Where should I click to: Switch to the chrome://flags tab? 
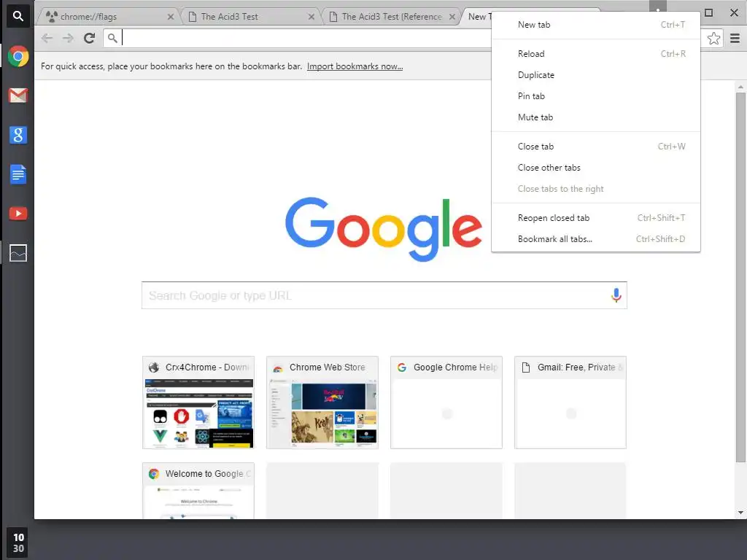108,17
